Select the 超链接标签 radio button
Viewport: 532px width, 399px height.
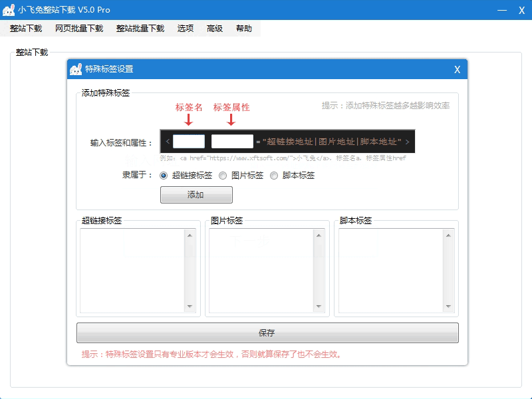point(164,176)
